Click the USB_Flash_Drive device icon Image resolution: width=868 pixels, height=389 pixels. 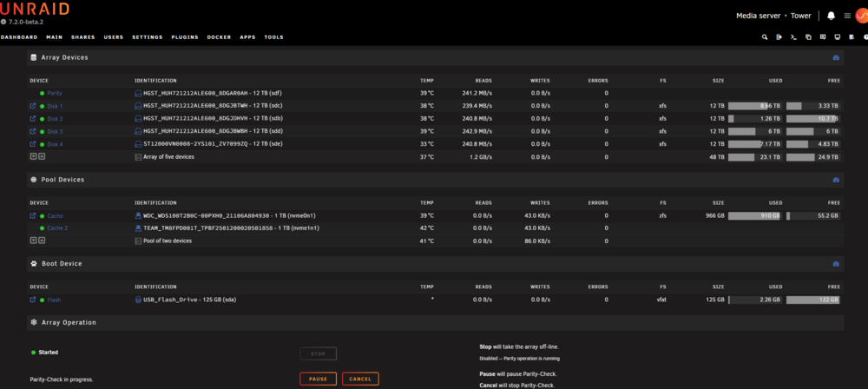[138, 300]
